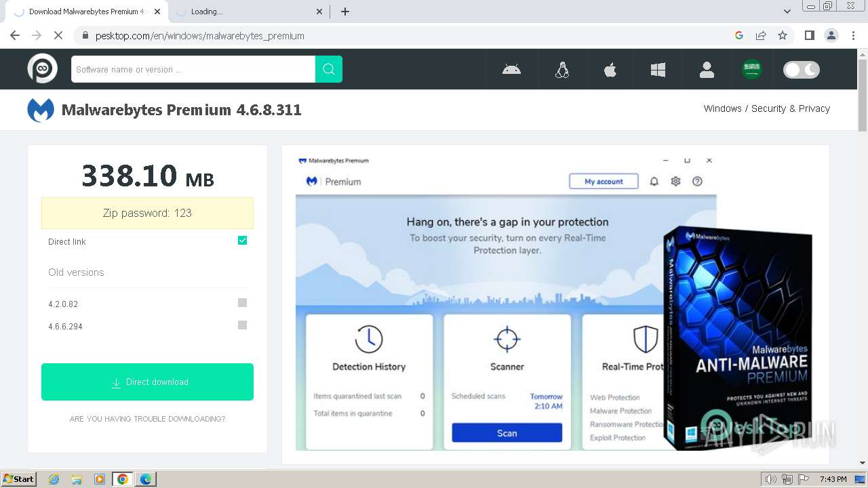Open a new browser tab
The width and height of the screenshot is (868, 488).
coord(345,12)
